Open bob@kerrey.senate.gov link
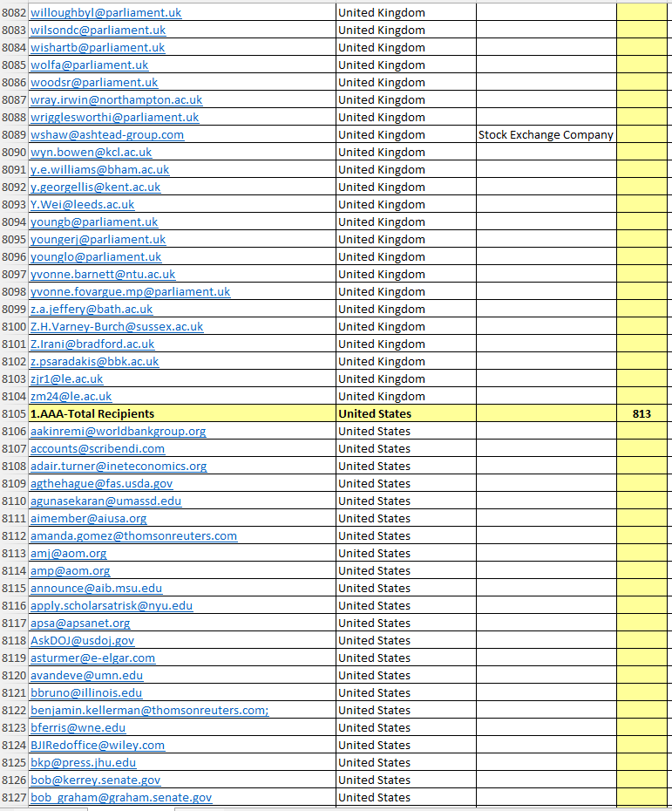This screenshot has width=672, height=811. tap(95, 780)
